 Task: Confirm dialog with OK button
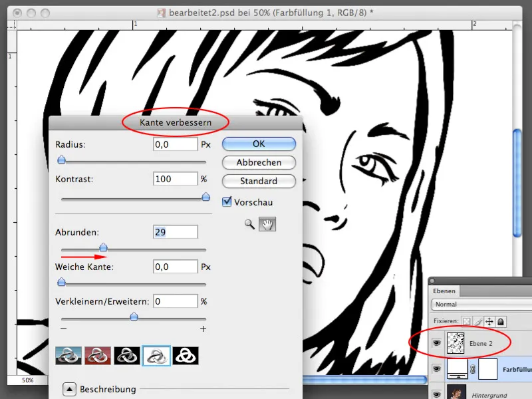[259, 144]
